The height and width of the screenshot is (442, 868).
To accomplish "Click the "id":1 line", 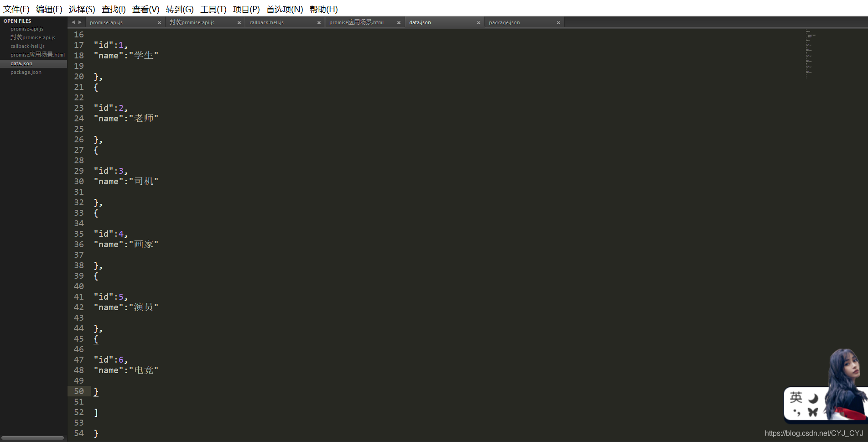I will tap(111, 45).
